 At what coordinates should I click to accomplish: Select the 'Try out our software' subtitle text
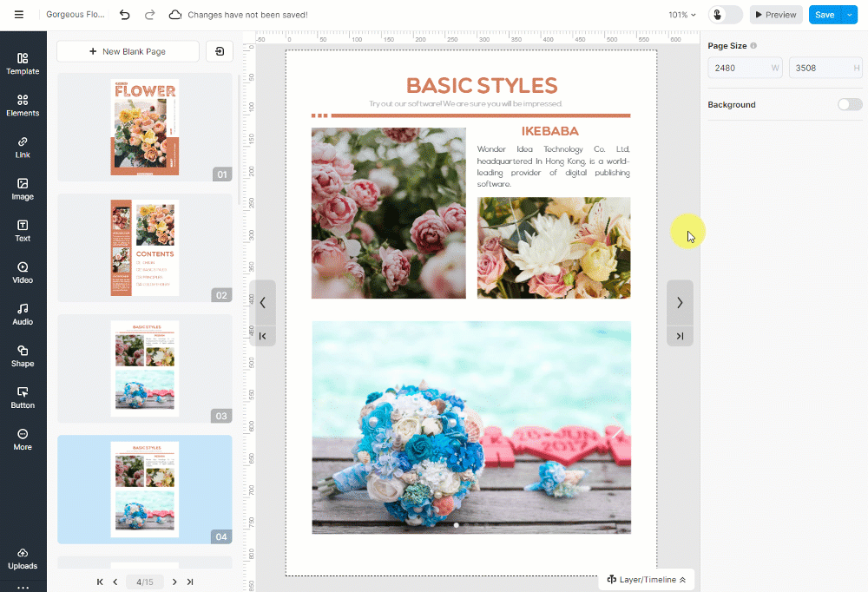[465, 103]
